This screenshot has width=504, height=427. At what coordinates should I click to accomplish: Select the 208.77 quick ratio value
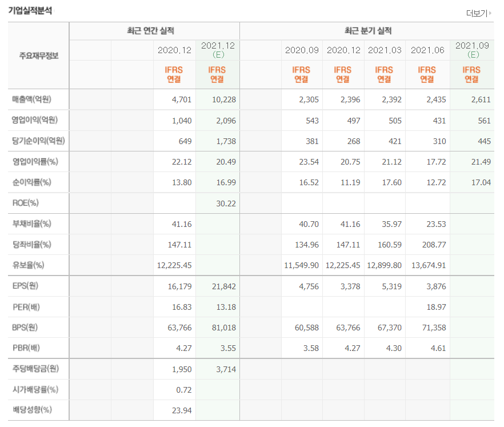(434, 245)
